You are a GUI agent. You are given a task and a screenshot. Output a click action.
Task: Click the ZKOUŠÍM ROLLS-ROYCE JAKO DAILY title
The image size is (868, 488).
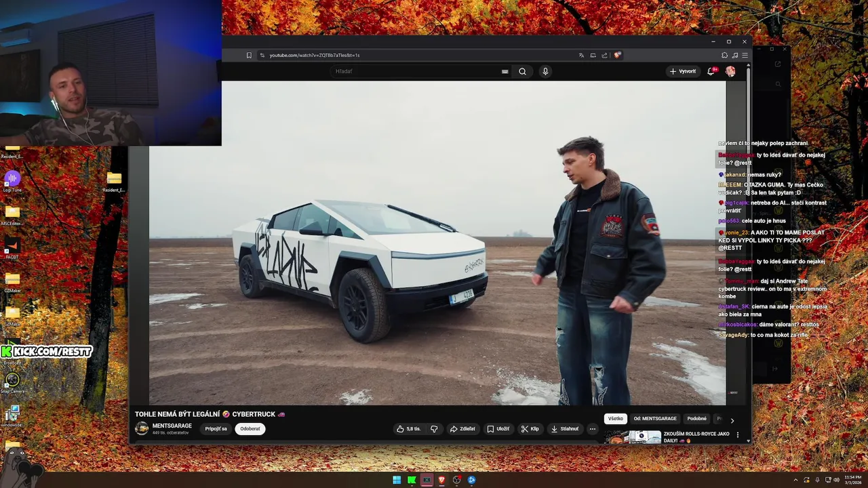(x=696, y=437)
